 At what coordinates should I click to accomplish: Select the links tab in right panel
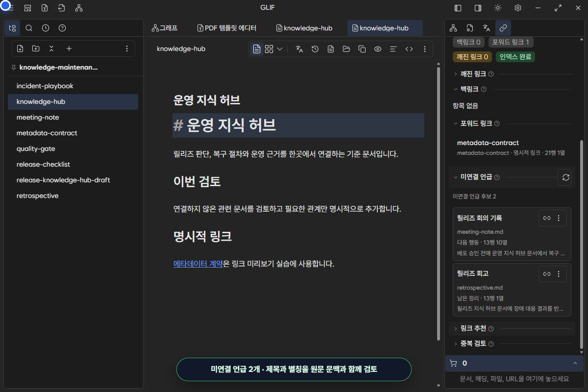coord(503,28)
